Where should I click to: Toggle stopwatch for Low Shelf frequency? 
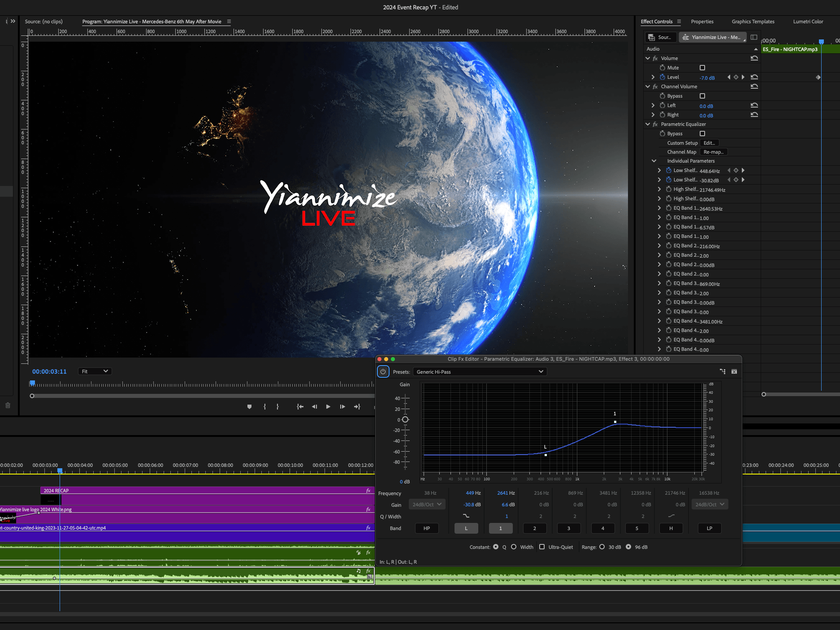[x=669, y=170]
